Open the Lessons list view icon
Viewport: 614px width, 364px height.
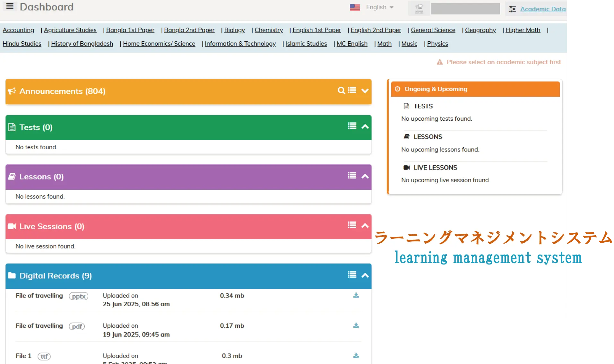352,176
